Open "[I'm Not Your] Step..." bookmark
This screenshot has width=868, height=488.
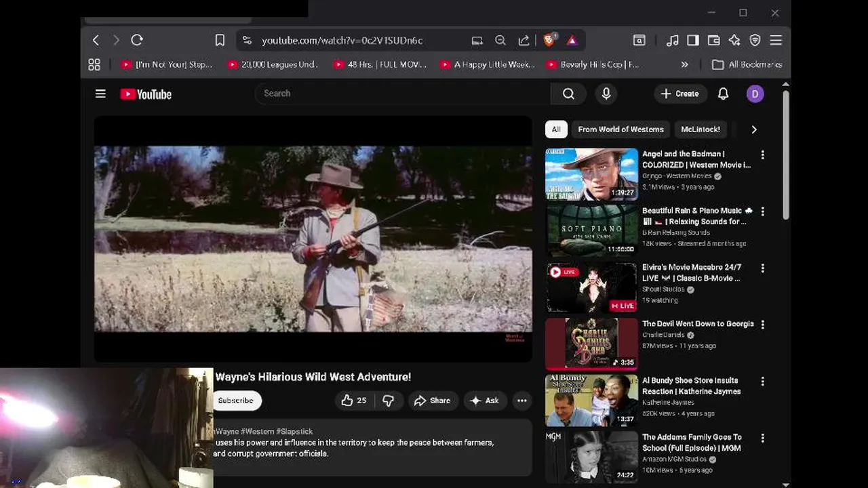[166, 64]
